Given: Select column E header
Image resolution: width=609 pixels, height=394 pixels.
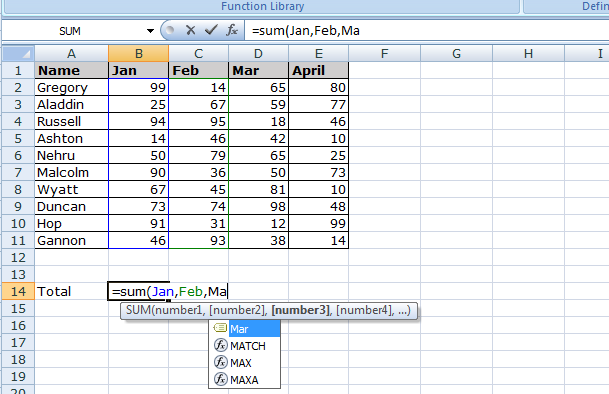Looking at the screenshot, I should pyautogui.click(x=318, y=54).
